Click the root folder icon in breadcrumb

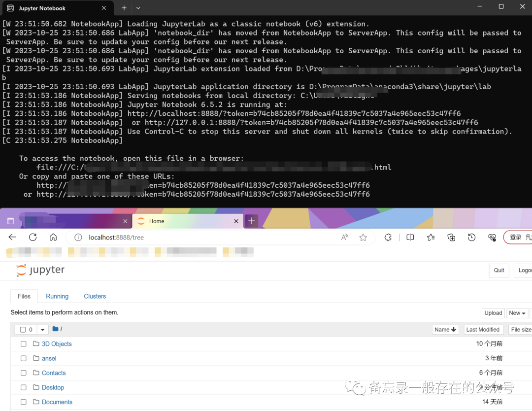pos(55,329)
